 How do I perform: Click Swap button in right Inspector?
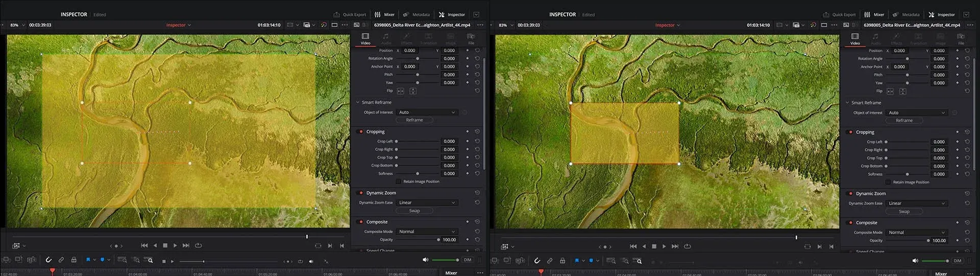tap(904, 211)
